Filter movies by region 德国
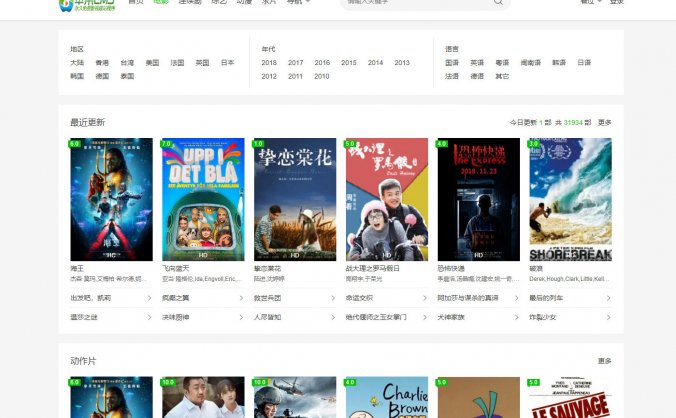Image resolution: width=676 pixels, height=418 pixels. pyautogui.click(x=102, y=76)
